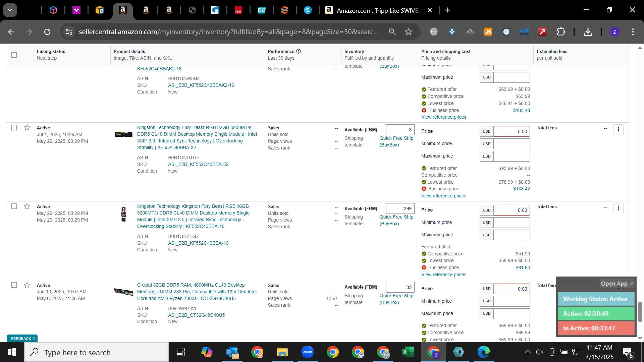Click Open App in time tracker widget
The width and height of the screenshot is (644, 362).
coord(616,284)
